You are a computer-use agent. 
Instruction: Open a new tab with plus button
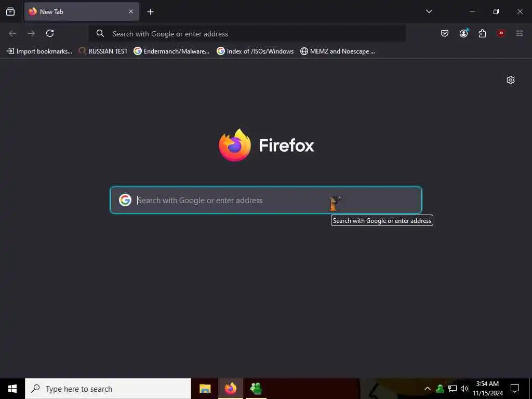click(x=150, y=12)
